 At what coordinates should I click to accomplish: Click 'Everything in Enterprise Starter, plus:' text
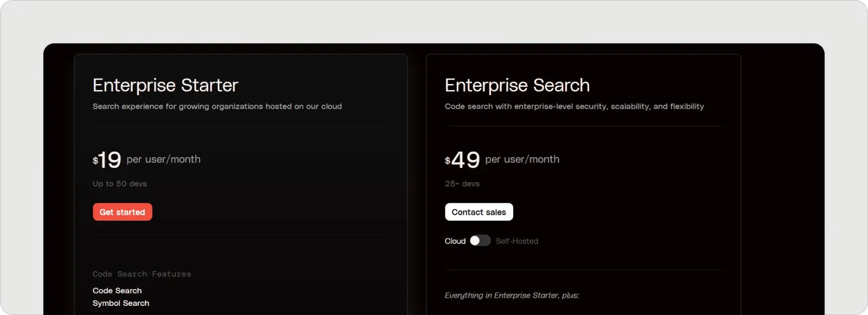512,295
